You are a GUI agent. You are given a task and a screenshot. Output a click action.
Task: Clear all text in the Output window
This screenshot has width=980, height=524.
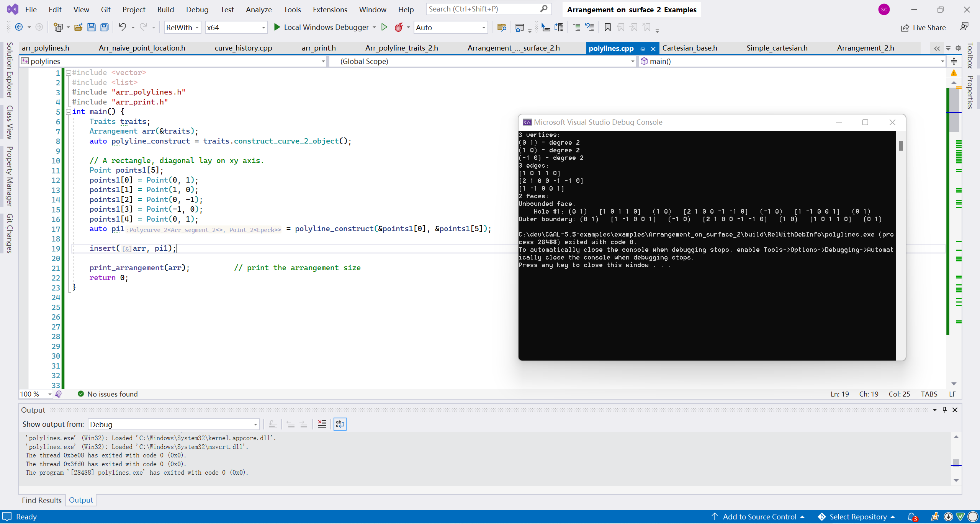322,424
